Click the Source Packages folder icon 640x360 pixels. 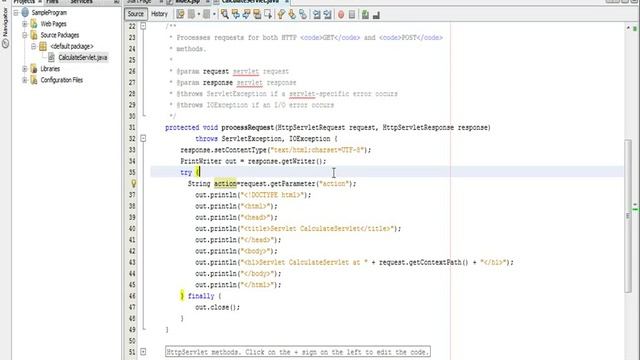(x=34, y=35)
